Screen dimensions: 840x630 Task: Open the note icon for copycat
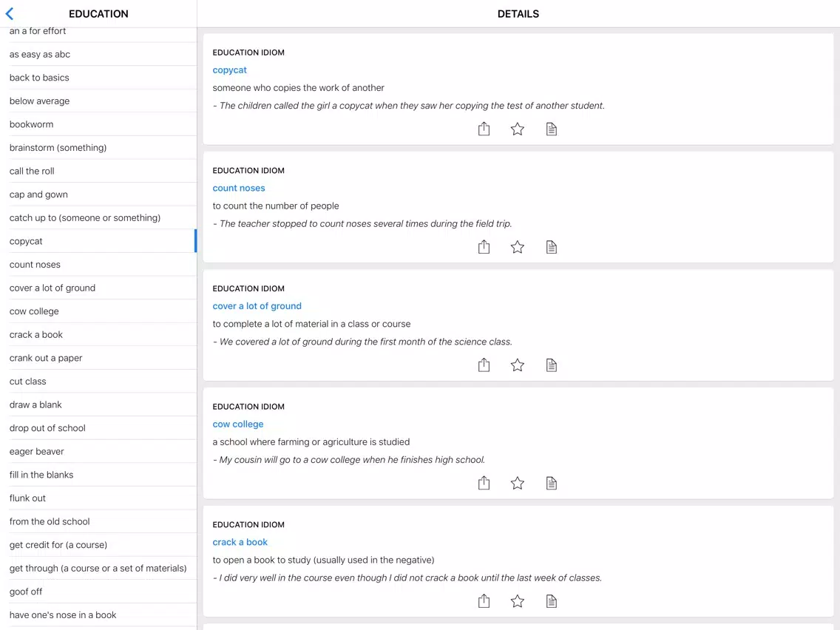tap(552, 129)
